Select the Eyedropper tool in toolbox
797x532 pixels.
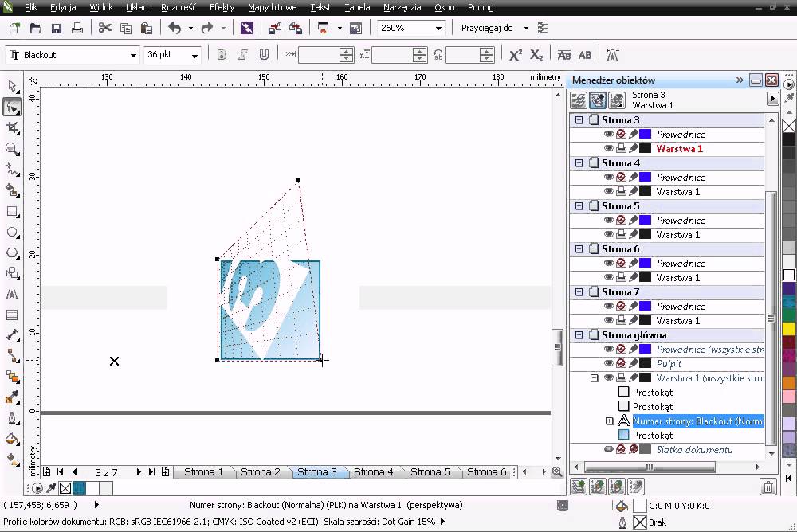[12, 397]
